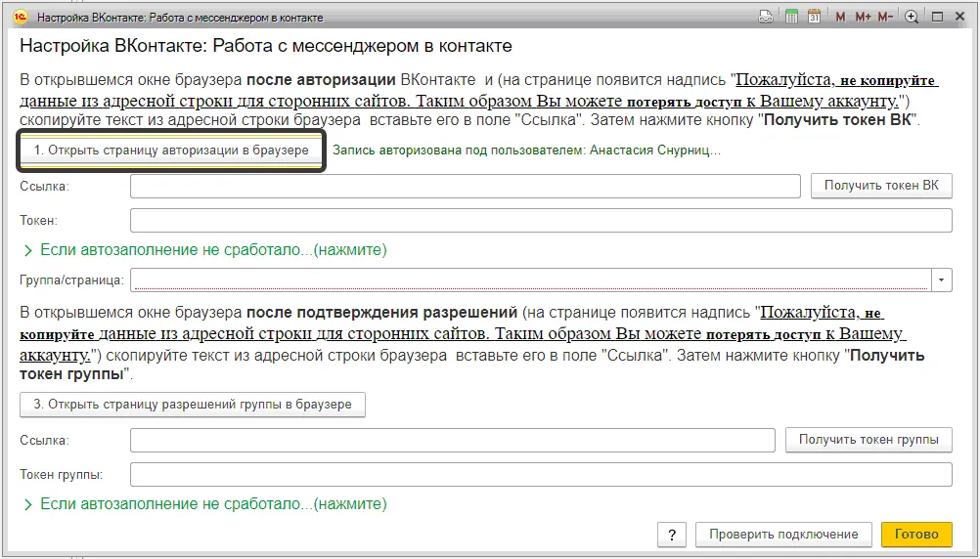Focus the first 'Ссылка' input field
The height and width of the screenshot is (559, 980).
click(x=465, y=186)
